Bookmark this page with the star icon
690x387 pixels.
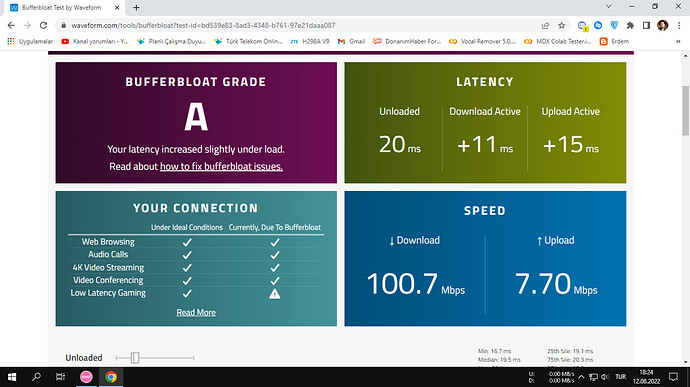click(x=562, y=26)
